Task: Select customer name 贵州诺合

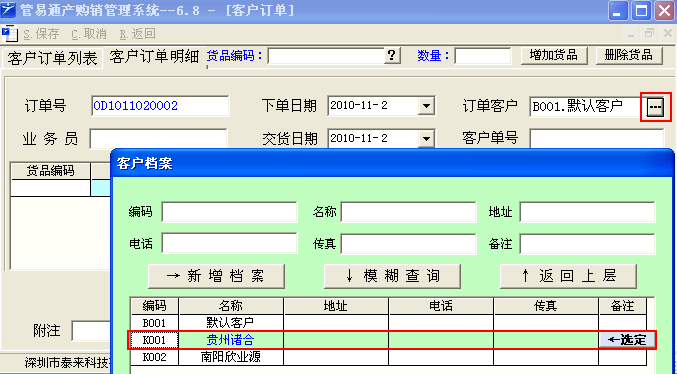Action: (231, 340)
